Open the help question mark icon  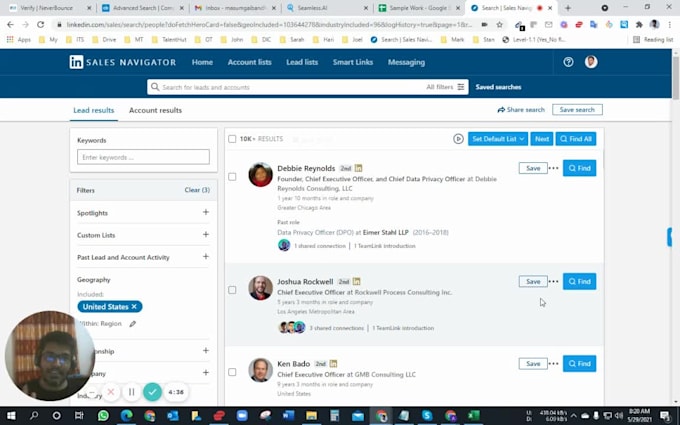tap(568, 62)
